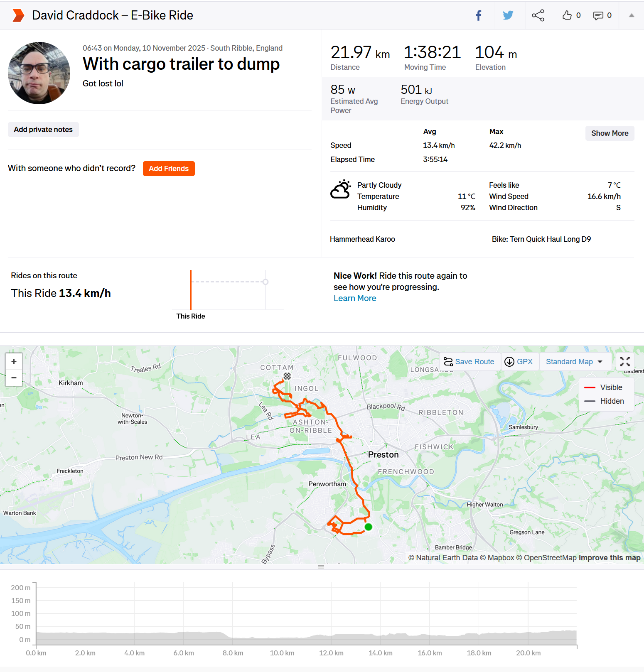
Task: Zoom out on the map
Action: coord(14,378)
